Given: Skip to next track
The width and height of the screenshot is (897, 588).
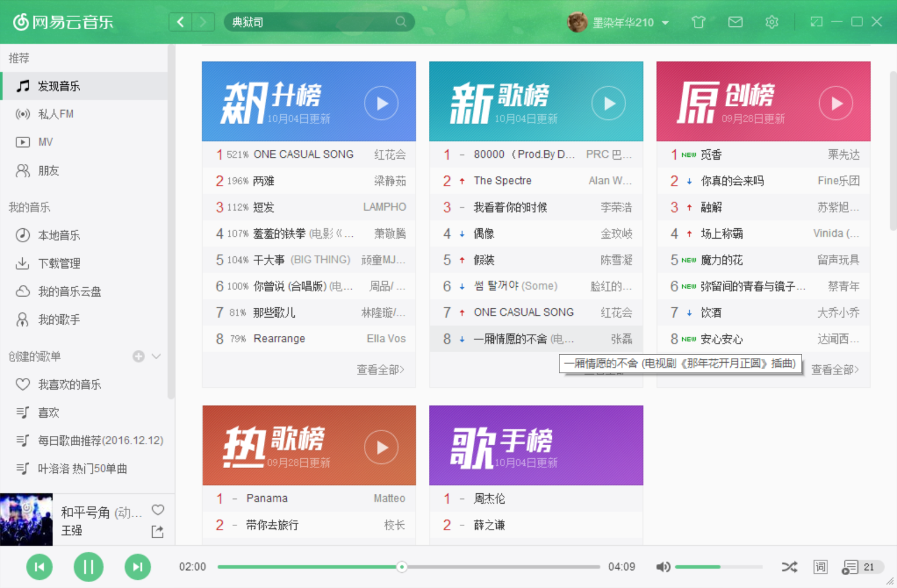Looking at the screenshot, I should [x=138, y=567].
